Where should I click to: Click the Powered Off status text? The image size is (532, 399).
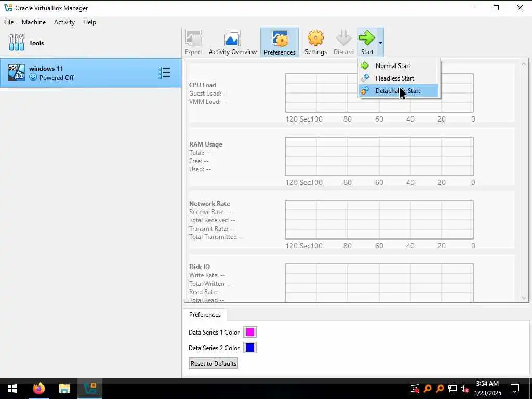[x=56, y=78]
